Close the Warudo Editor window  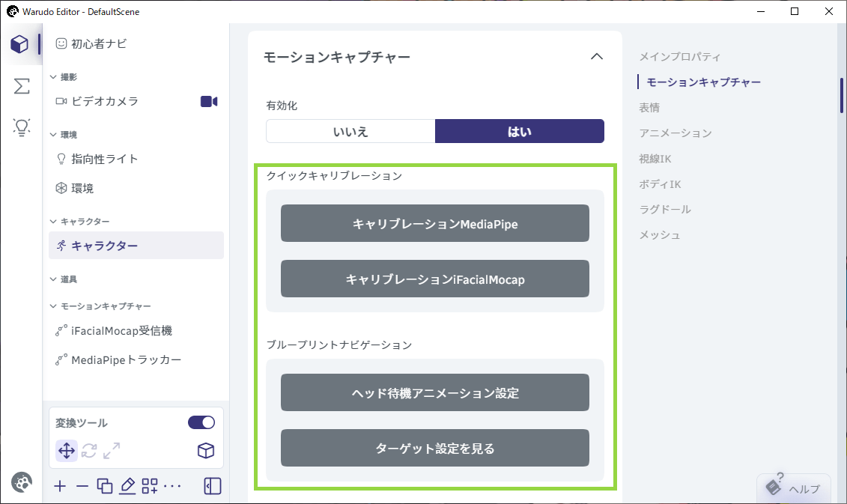coord(828,11)
